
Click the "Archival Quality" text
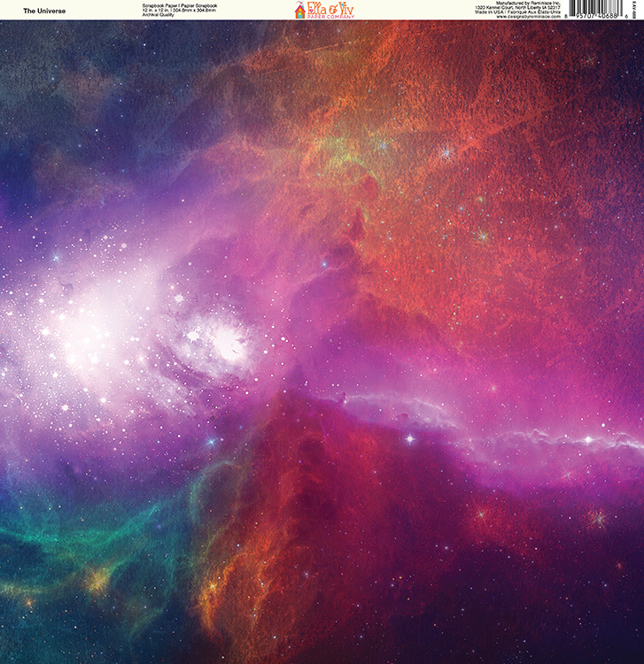tap(159, 14)
